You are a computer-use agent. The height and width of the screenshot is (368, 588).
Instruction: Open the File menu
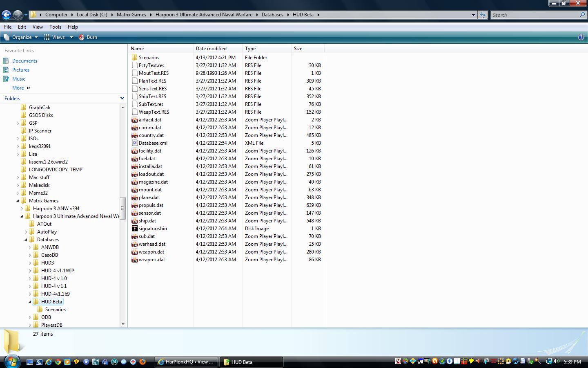click(8, 27)
